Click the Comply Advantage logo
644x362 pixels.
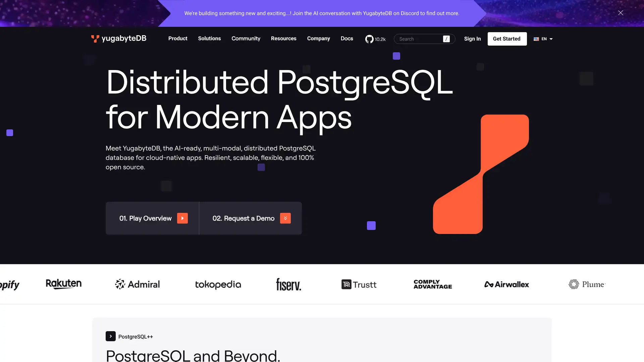point(433,284)
